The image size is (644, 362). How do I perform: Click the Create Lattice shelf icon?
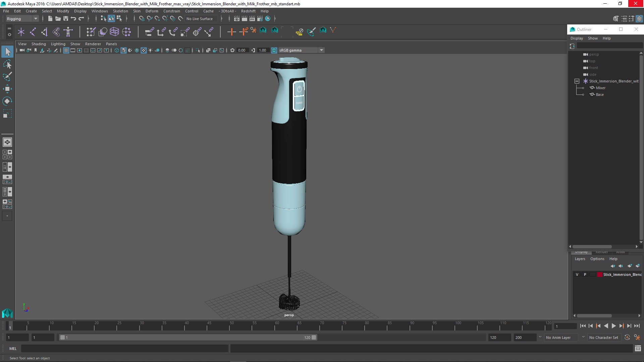(114, 32)
